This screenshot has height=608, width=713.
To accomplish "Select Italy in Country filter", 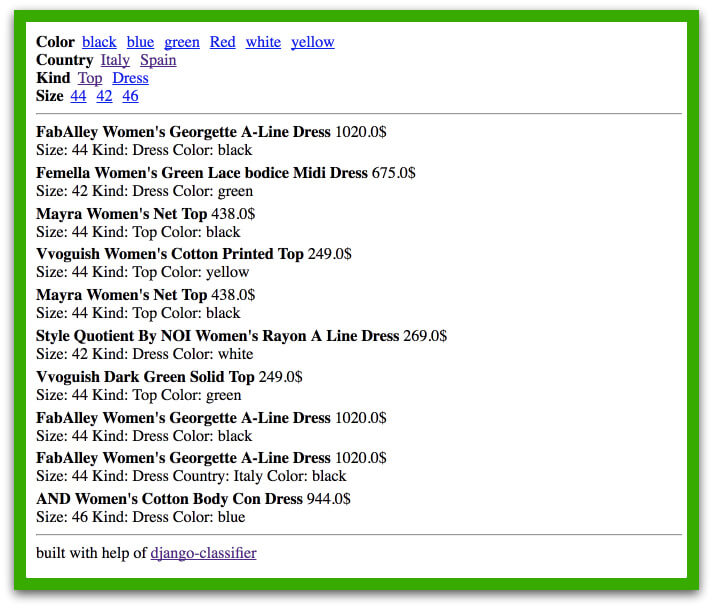I will tap(115, 60).
